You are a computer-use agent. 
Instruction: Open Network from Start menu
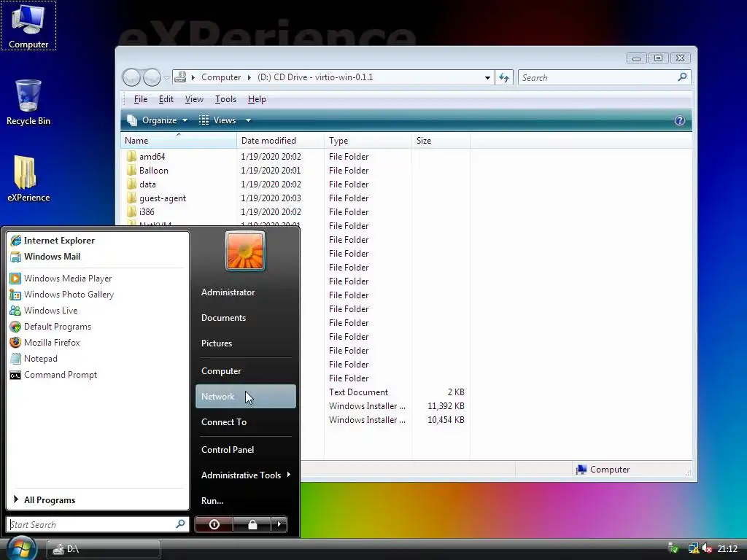pos(245,396)
